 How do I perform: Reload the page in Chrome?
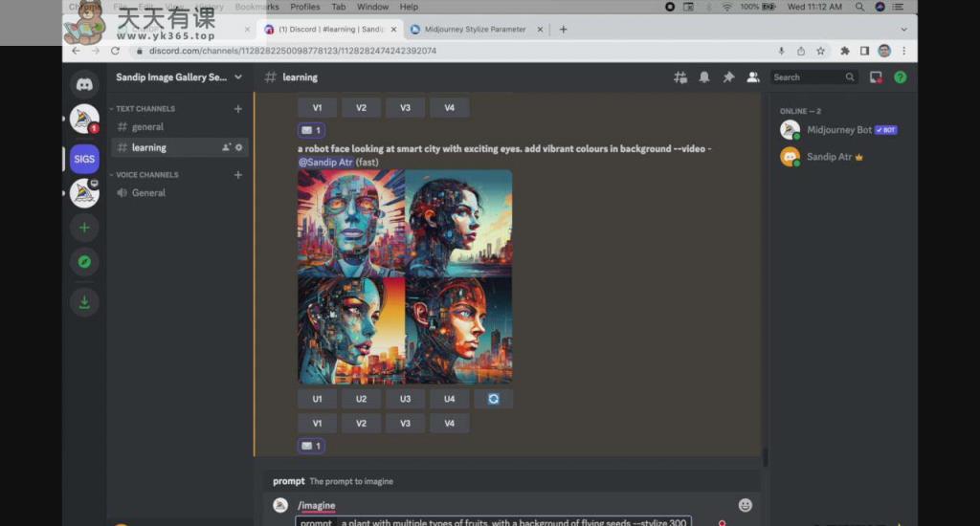point(115,51)
